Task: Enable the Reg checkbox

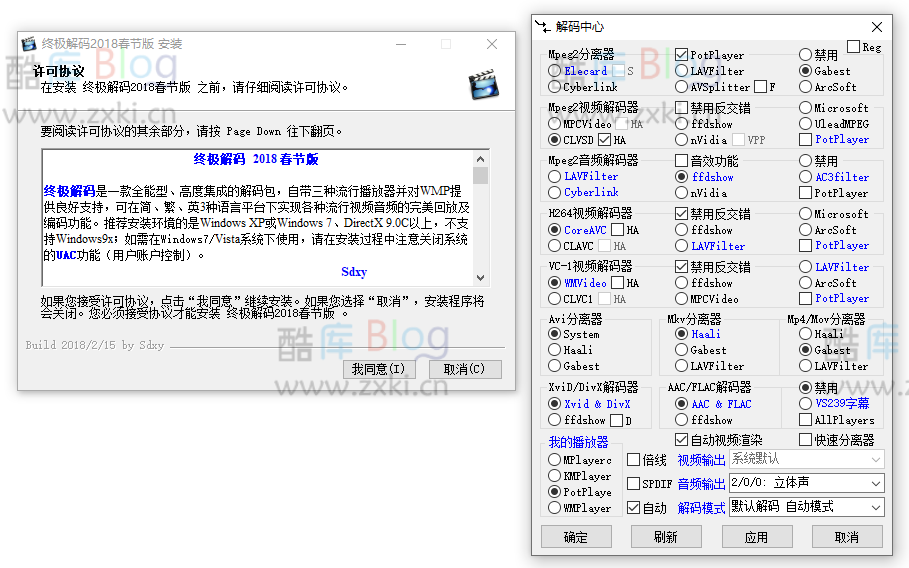Action: pyautogui.click(x=853, y=47)
